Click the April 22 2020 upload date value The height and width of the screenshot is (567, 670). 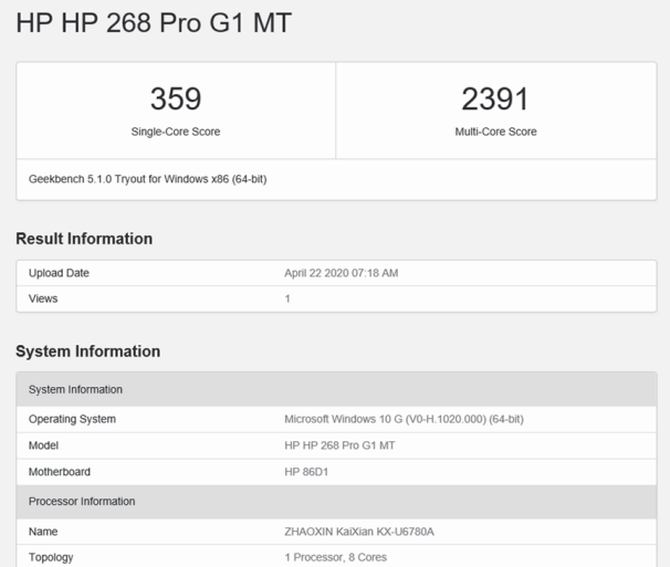point(343,273)
